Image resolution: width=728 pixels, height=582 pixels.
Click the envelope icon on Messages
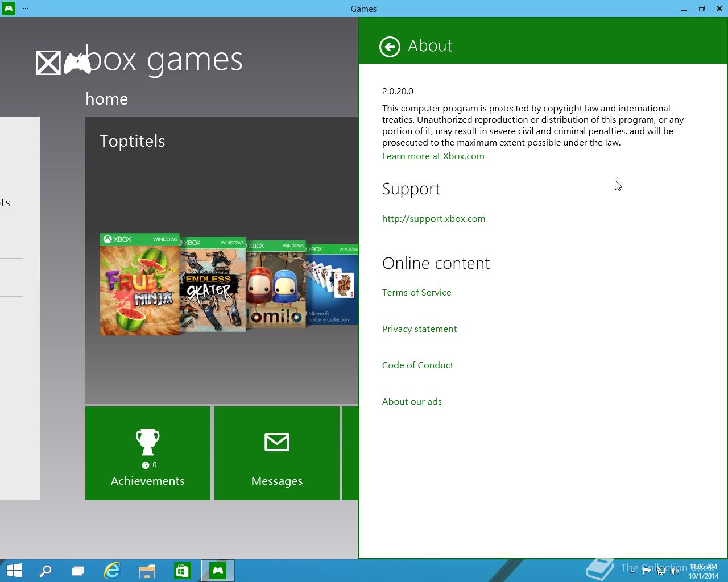277,442
